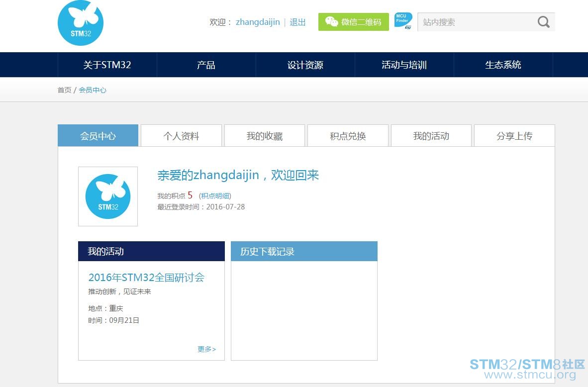588x387 pixels.
Task: Click the text 地点：重庆
Action: click(106, 308)
